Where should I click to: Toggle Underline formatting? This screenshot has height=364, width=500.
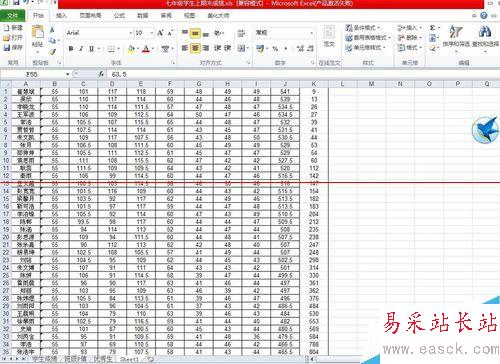pyautogui.click(x=91, y=49)
